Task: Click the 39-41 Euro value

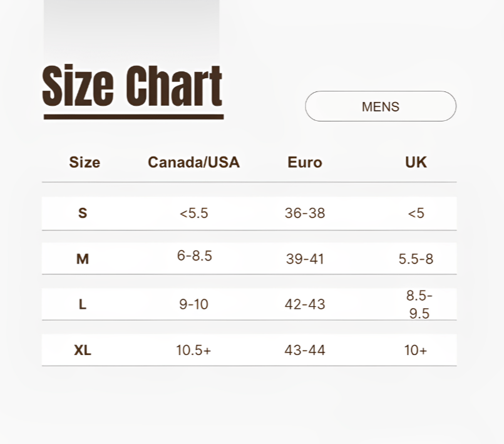Action: [x=305, y=259]
